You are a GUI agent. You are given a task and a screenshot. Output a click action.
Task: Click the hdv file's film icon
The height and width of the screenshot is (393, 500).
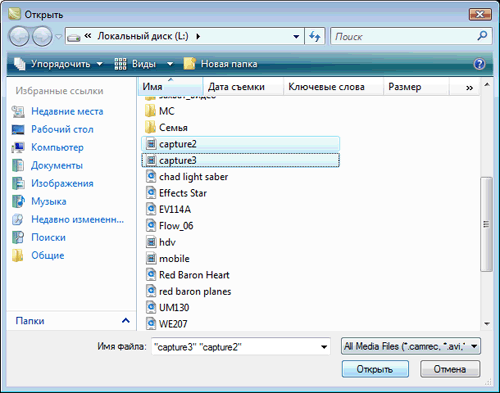151,242
